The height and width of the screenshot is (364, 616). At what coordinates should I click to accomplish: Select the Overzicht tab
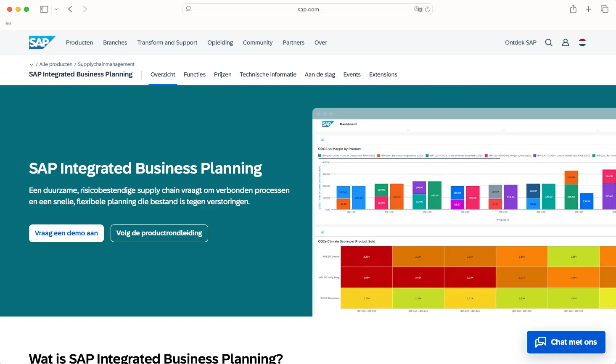tap(163, 74)
